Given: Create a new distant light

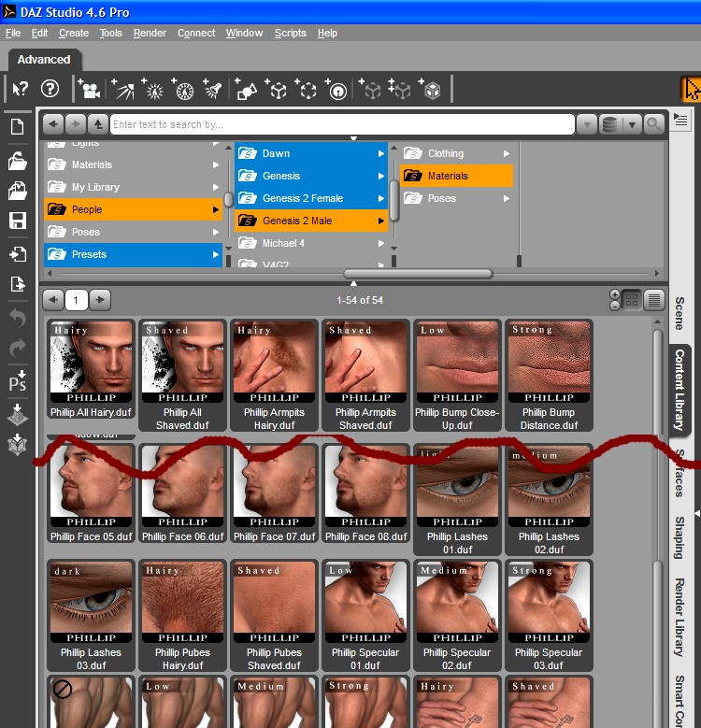Looking at the screenshot, I should tap(123, 89).
